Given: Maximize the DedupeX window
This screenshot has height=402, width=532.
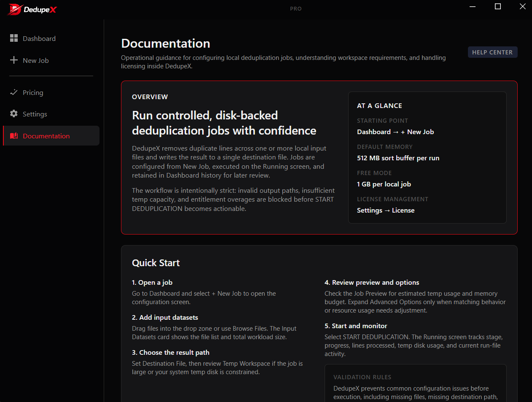Looking at the screenshot, I should pyautogui.click(x=497, y=6).
